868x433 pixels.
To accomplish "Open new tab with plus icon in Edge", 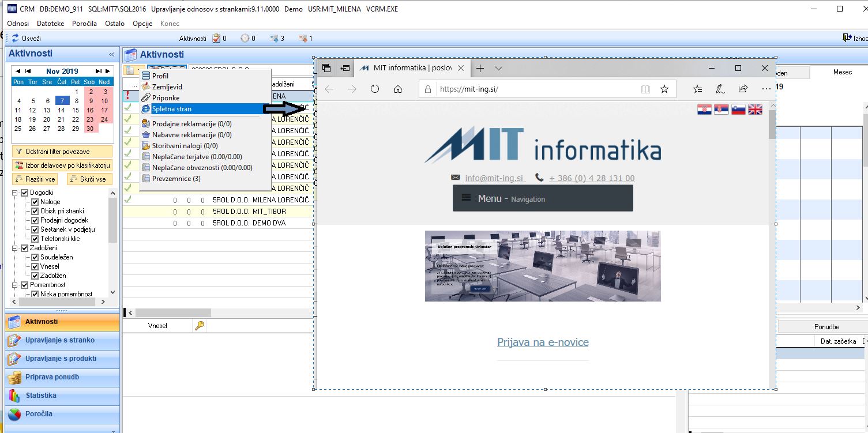I will click(480, 68).
